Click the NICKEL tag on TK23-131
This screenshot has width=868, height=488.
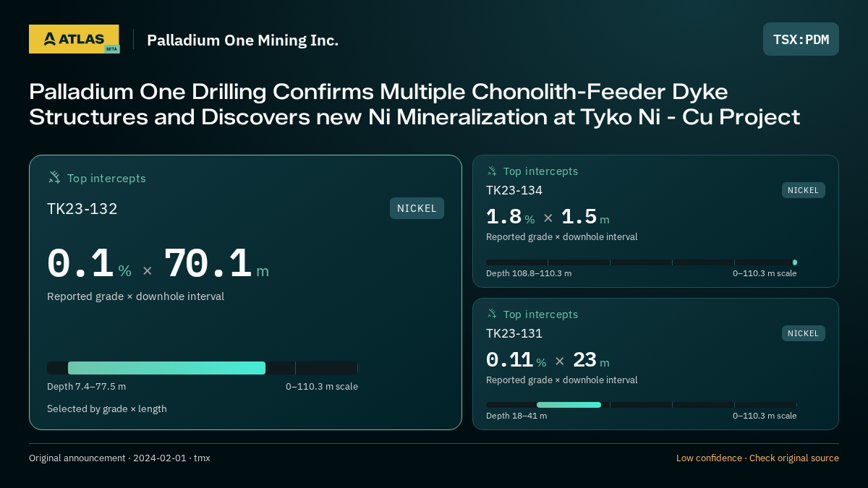pos(803,333)
